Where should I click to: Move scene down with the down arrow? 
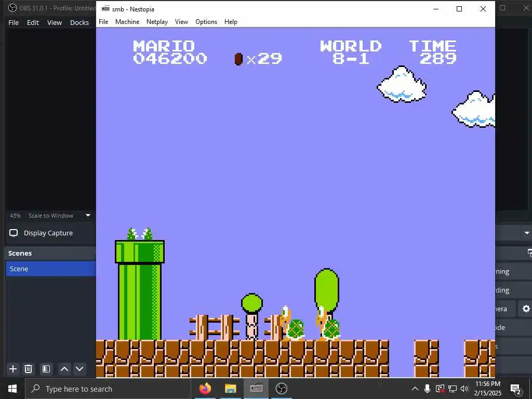click(79, 369)
